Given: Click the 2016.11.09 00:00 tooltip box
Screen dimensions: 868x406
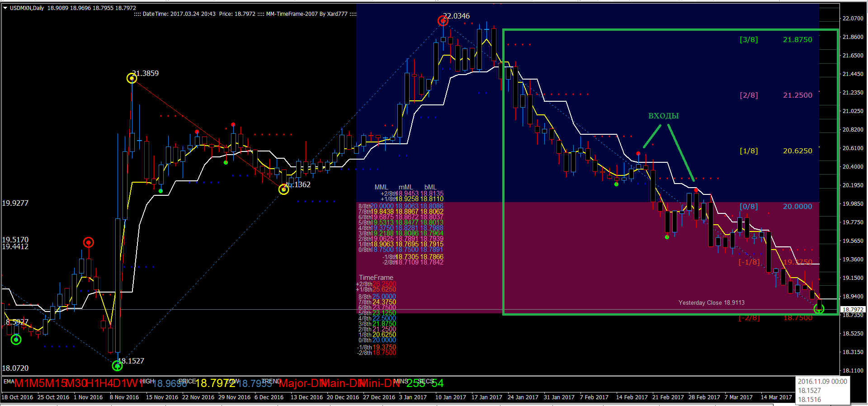Looking at the screenshot, I should click(823, 391).
